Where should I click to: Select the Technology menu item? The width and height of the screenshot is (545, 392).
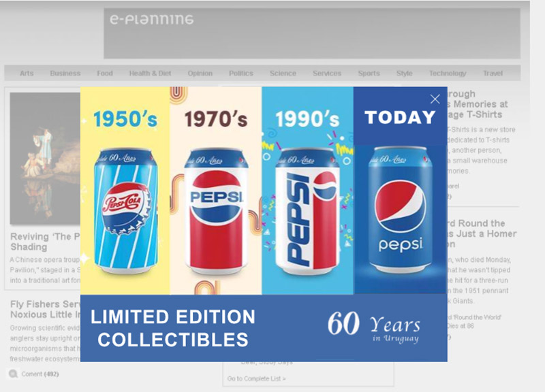pyautogui.click(x=448, y=73)
